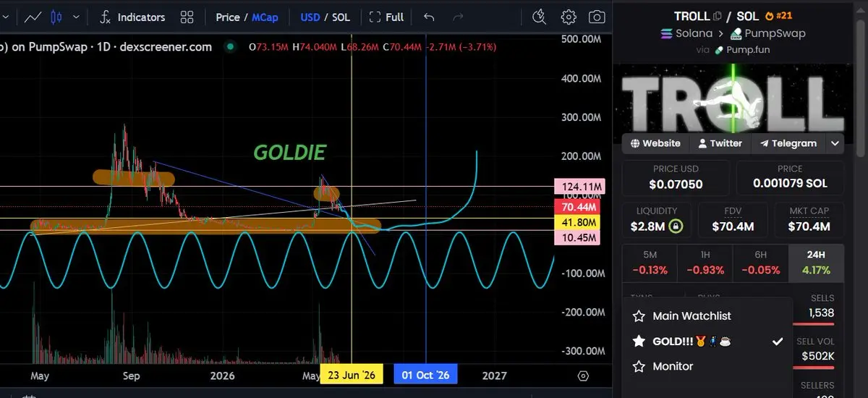The height and width of the screenshot is (398, 868).
Task: Click the FDV $70.4M box
Action: tap(733, 221)
